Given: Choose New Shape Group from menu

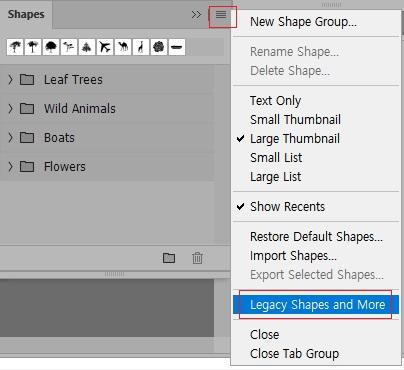Looking at the screenshot, I should coord(303,22).
